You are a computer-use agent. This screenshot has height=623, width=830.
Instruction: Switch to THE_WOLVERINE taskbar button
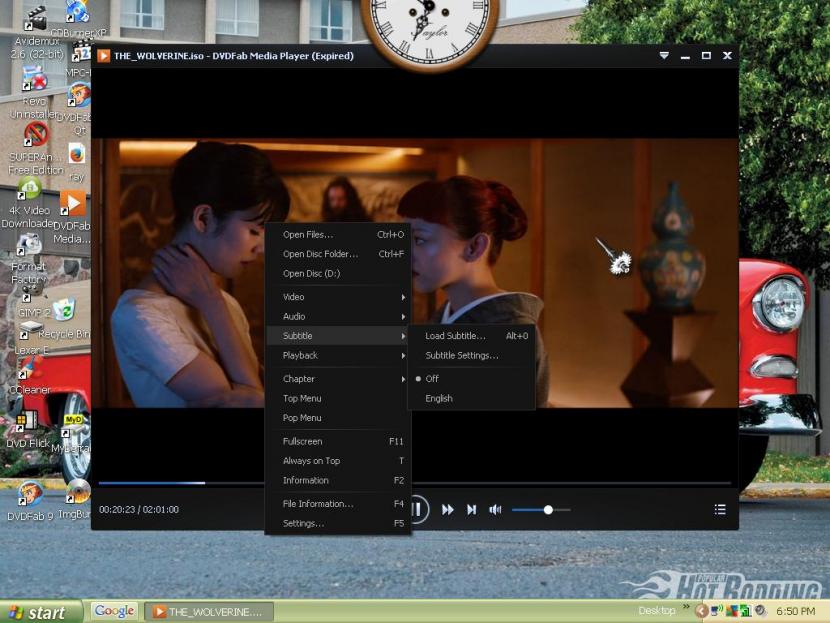[x=209, y=612]
